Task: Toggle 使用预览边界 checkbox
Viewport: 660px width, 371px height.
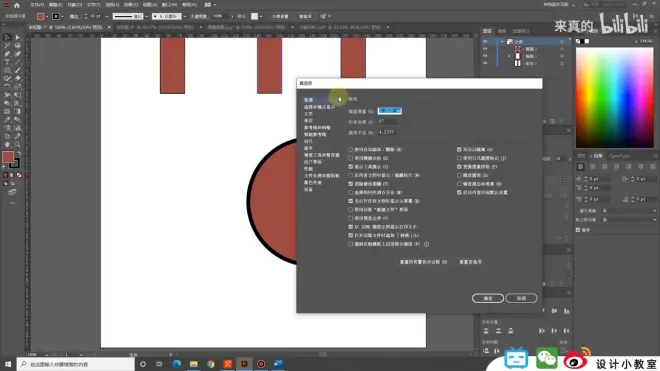Action: [x=351, y=218]
